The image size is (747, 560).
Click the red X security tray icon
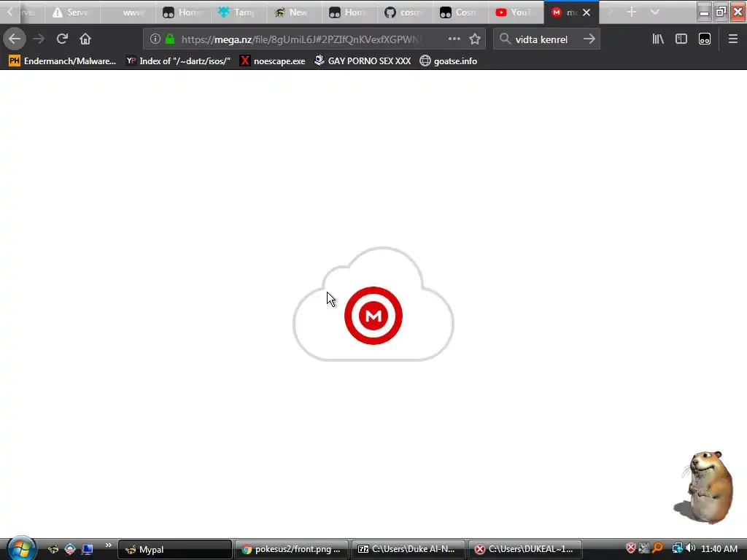pyautogui.click(x=631, y=548)
